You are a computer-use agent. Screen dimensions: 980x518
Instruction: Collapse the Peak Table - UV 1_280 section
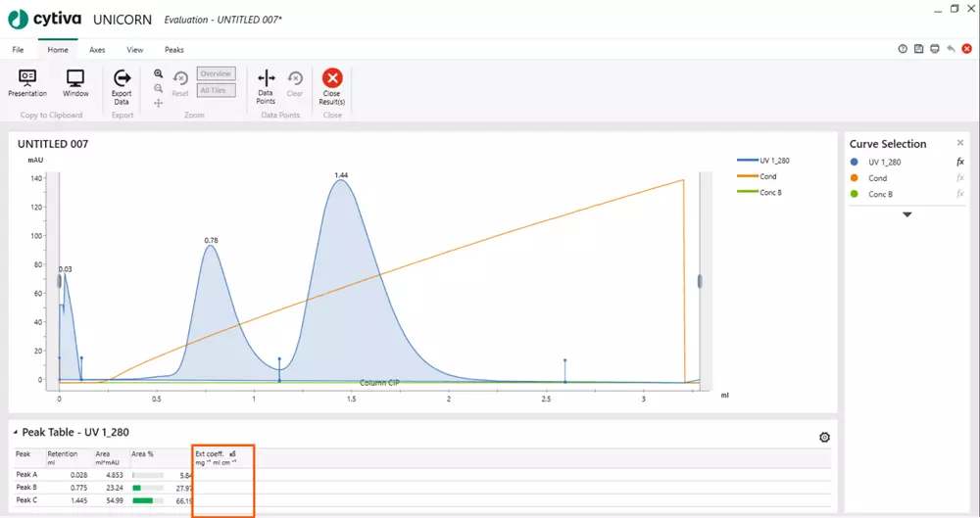click(x=15, y=432)
